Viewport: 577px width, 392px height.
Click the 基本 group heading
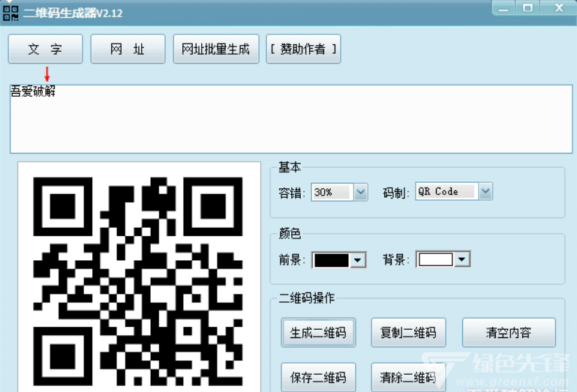click(x=290, y=167)
